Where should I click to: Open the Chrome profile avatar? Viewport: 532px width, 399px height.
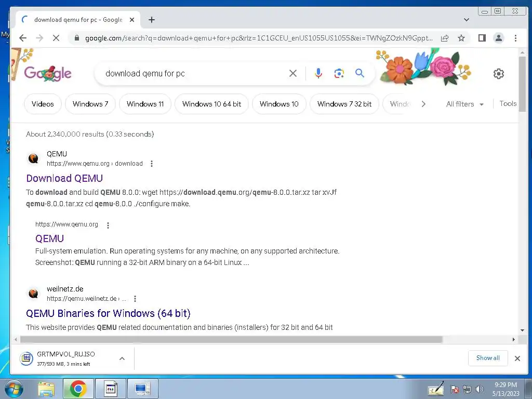click(x=498, y=38)
